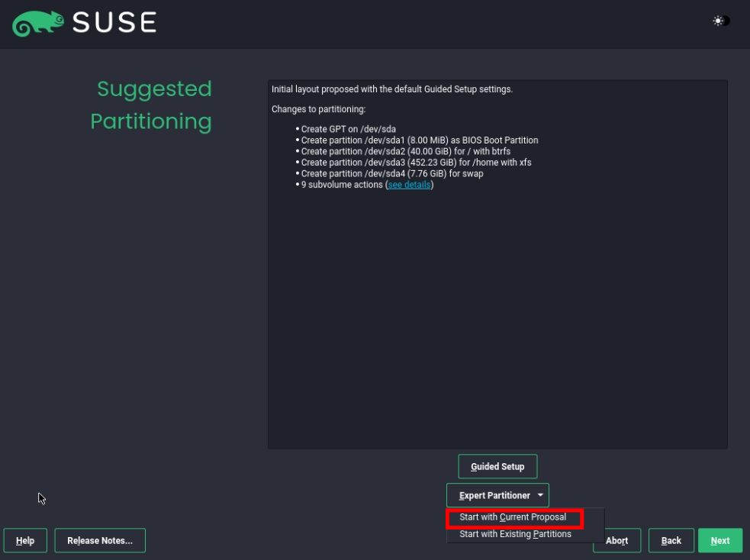The width and height of the screenshot is (750, 560).
Task: Open the Help button
Action: [x=25, y=540]
